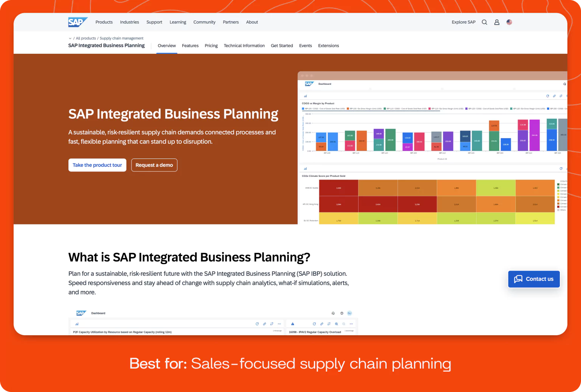Open the overflow menu on P2F Capacity card
Screen dimensions: 581x392
click(280, 324)
